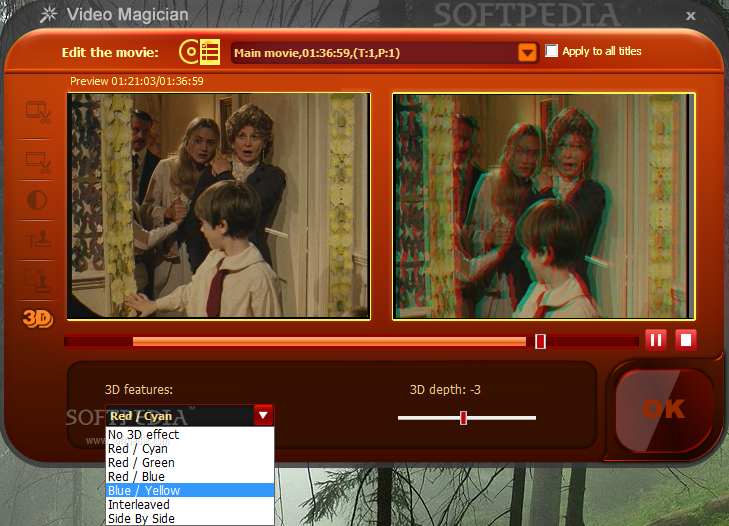Choose Red / Green option
Screen dimensions: 729x526
190,462
